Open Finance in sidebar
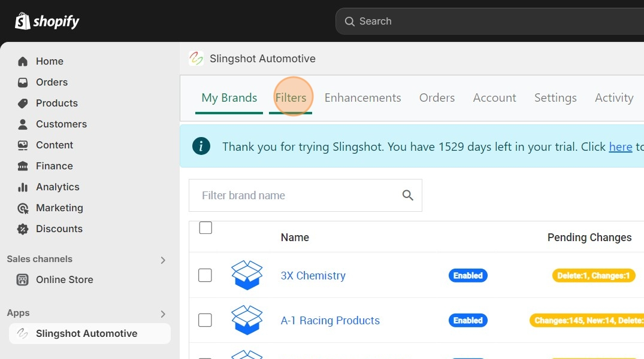The height and width of the screenshot is (359, 644). click(x=54, y=166)
